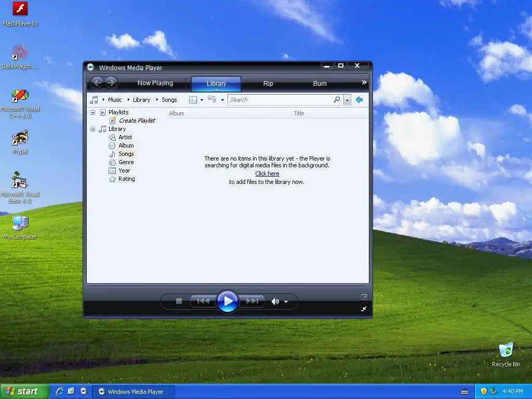Click the security shield tray icon
Viewport: 532px width, 399px height.
(484, 391)
